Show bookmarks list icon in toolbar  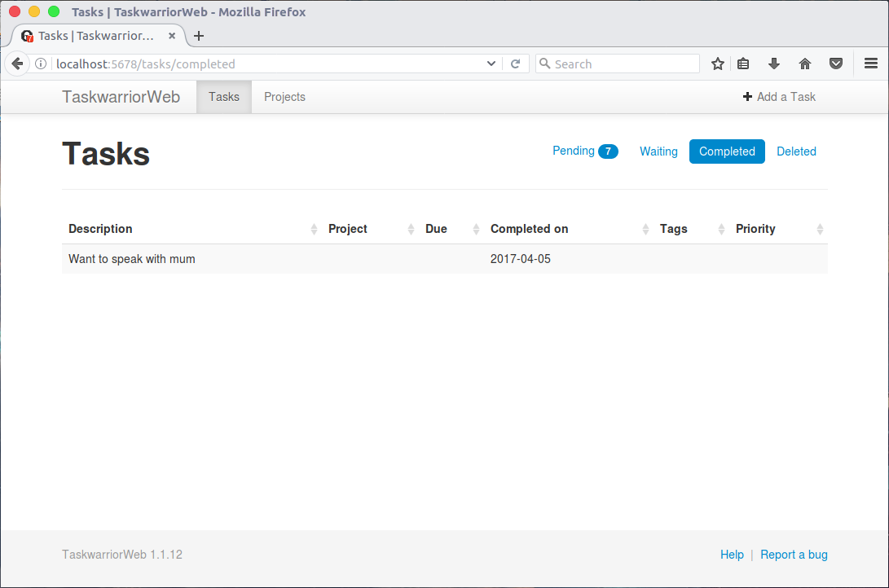click(x=743, y=64)
